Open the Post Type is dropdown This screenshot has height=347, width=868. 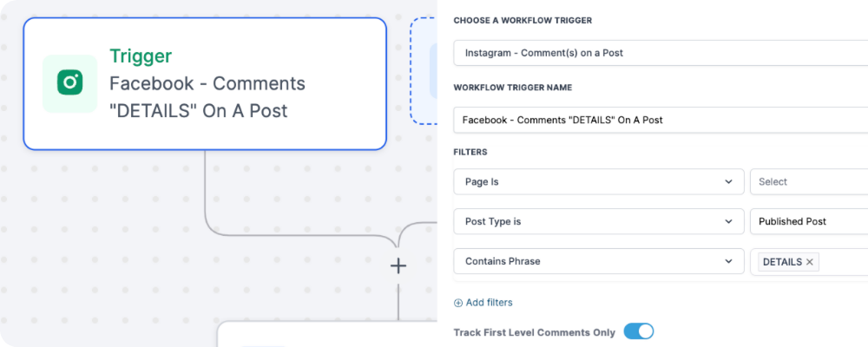coord(598,221)
